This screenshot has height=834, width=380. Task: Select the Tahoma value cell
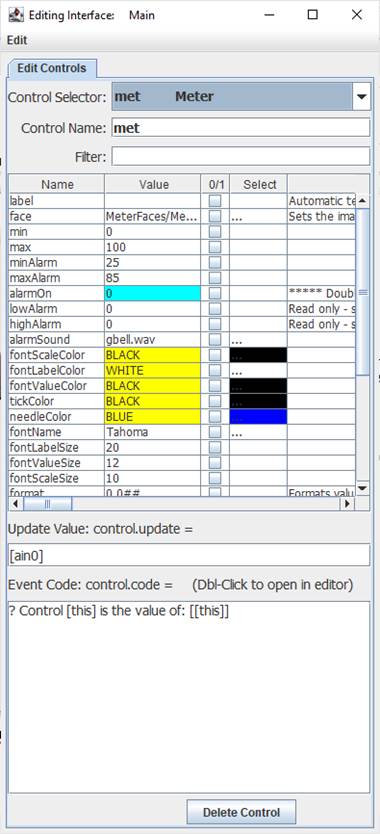(153, 432)
